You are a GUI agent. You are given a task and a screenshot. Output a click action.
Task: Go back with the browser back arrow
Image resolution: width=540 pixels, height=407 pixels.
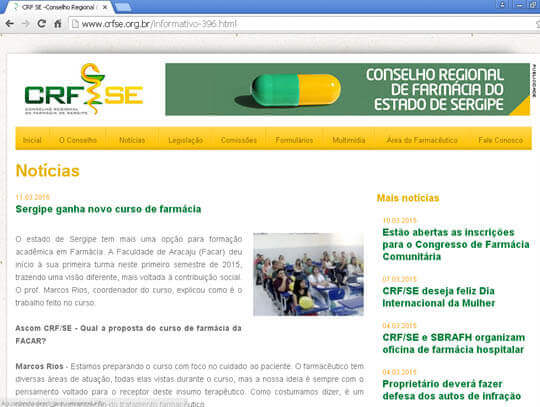coord(9,24)
